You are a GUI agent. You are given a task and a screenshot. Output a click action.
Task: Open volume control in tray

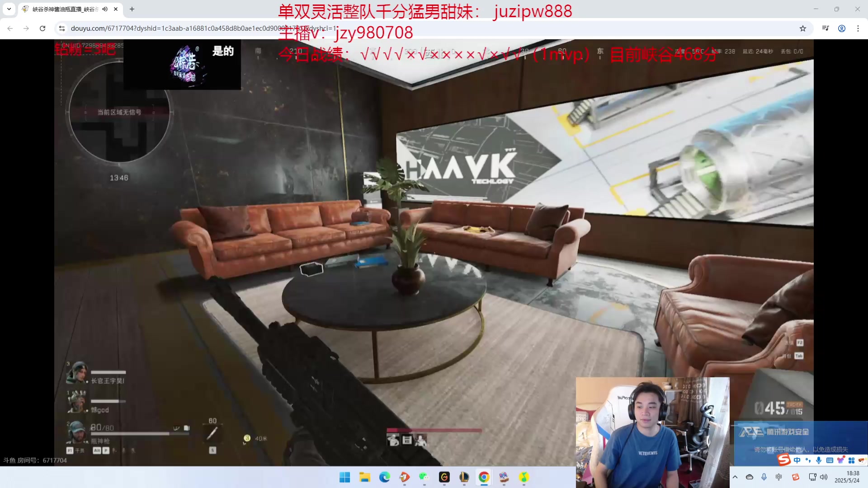click(x=824, y=477)
